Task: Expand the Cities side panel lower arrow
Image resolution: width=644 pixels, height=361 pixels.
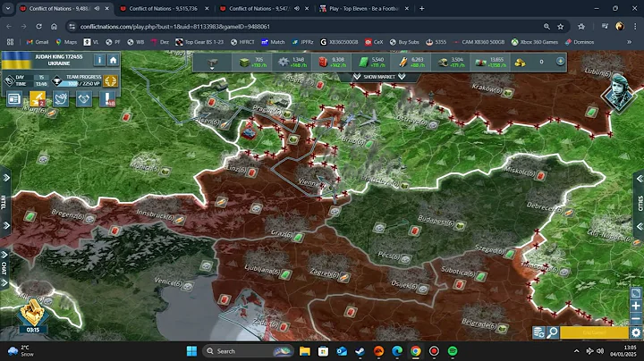Action: coord(640,226)
